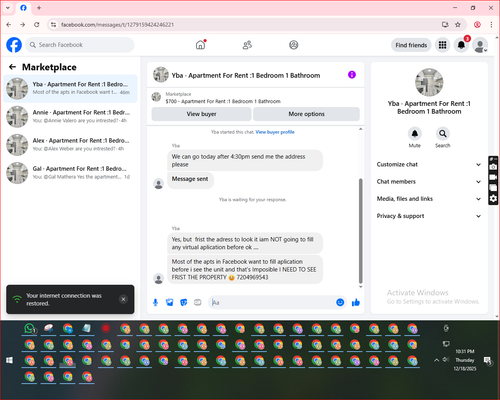This screenshot has width=500, height=400.
Task: Expand Customize chat section
Action: pos(429,164)
